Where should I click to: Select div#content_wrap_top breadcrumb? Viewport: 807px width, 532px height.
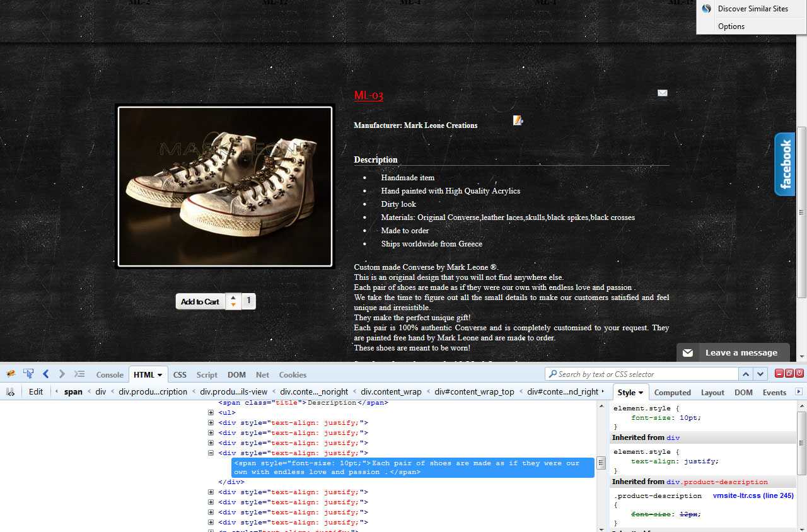(474, 392)
